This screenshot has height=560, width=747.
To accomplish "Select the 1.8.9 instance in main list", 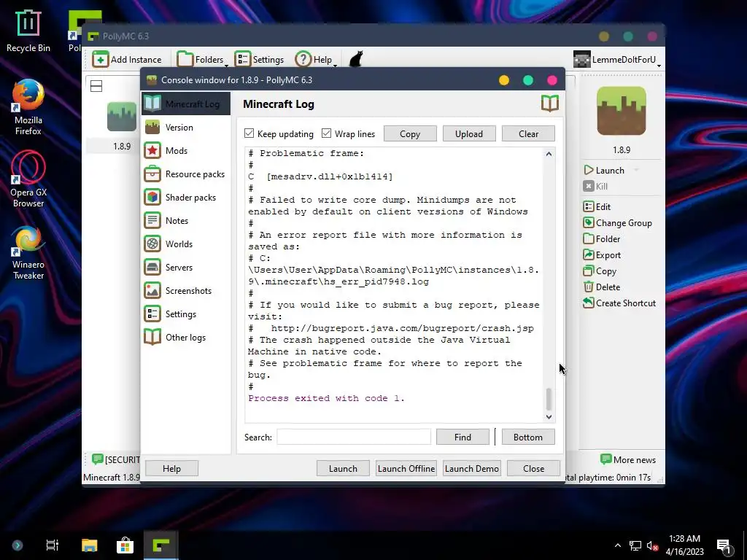I will coord(122,127).
